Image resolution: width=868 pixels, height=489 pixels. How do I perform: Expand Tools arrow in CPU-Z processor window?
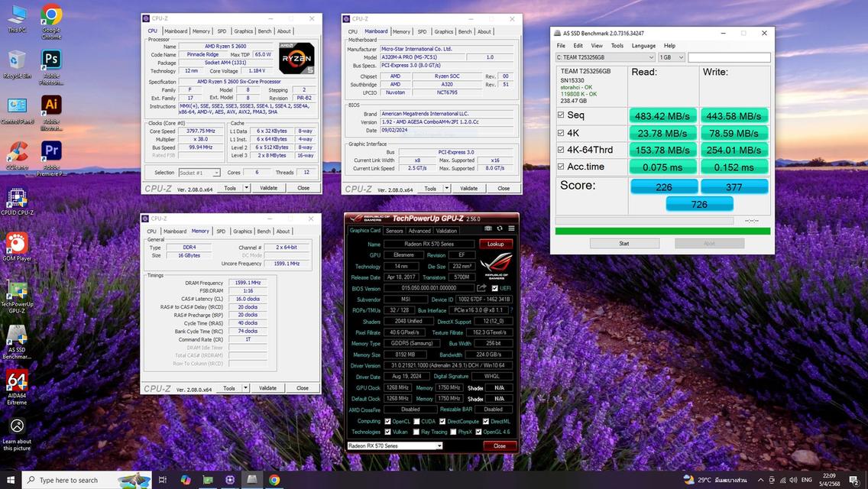(x=246, y=188)
